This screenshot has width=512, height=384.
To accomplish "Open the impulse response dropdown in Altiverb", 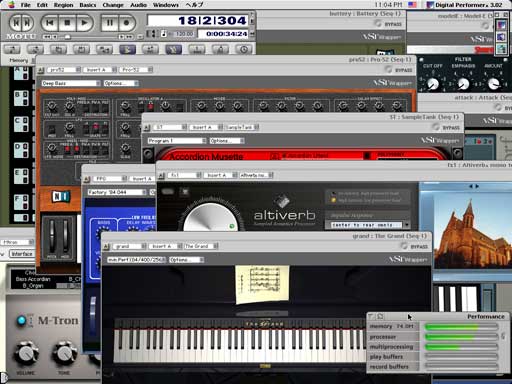I will point(368,225).
